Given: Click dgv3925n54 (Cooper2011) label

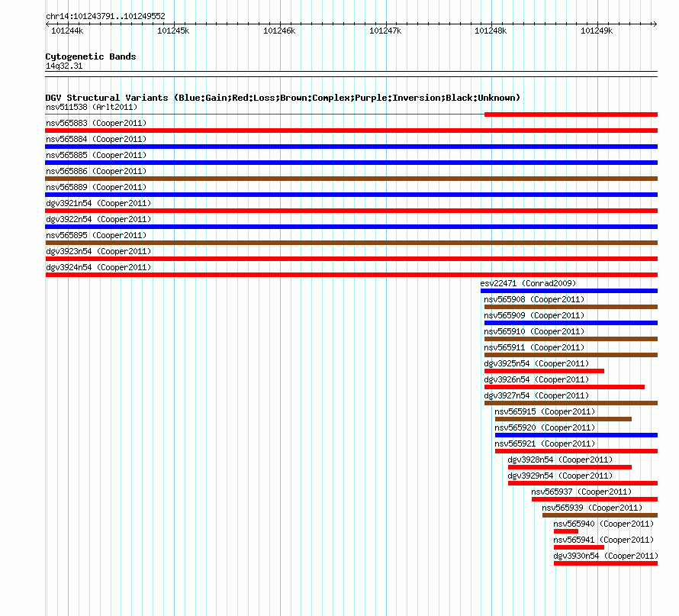Looking at the screenshot, I should (x=536, y=363).
